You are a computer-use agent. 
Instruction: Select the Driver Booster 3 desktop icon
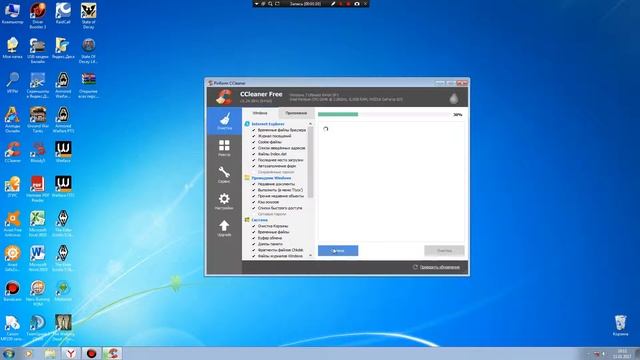[38, 16]
